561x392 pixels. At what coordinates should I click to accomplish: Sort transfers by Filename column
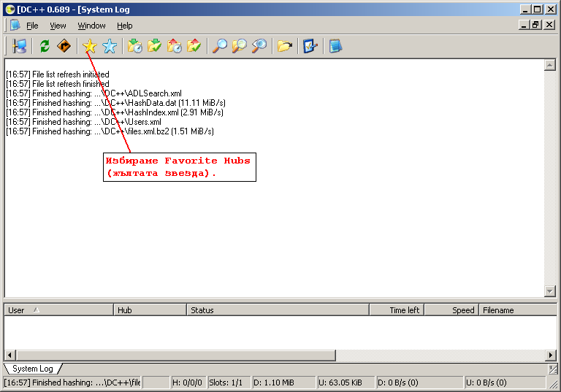[x=518, y=310]
